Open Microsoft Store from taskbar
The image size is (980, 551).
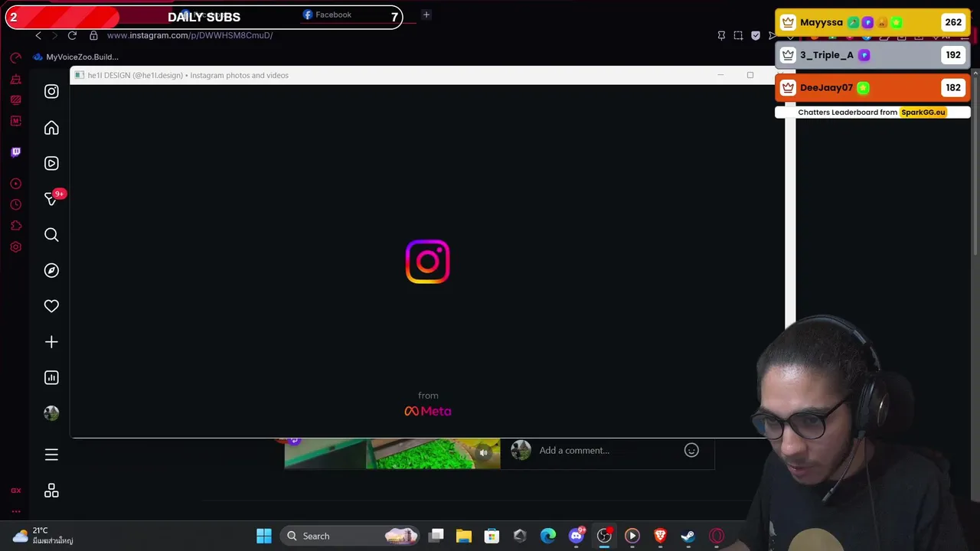point(492,536)
